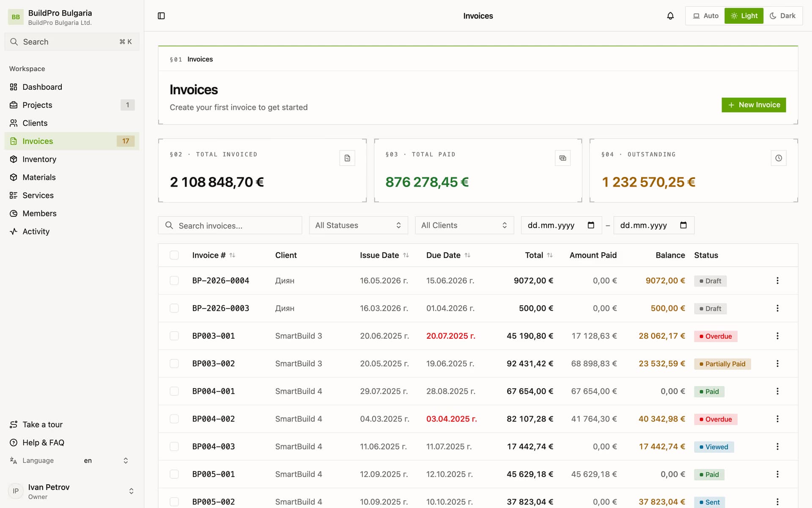
Task: Check the box for invoice BP004-003
Action: coord(174,447)
